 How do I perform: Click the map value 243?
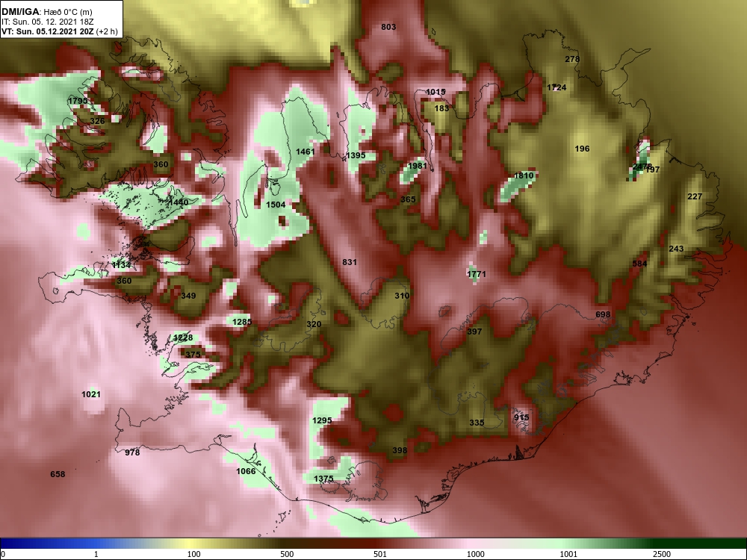[676, 249]
